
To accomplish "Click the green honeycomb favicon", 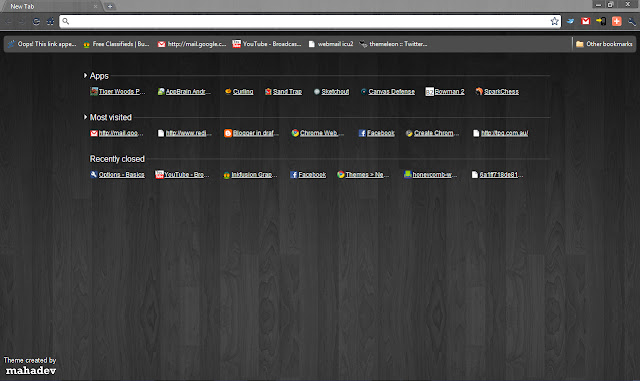I will click(x=407, y=175).
